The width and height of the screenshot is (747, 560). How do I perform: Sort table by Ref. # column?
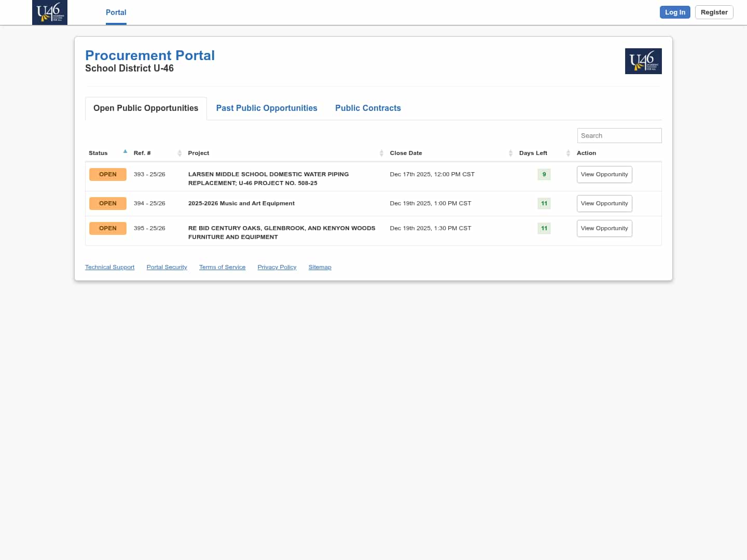179,153
